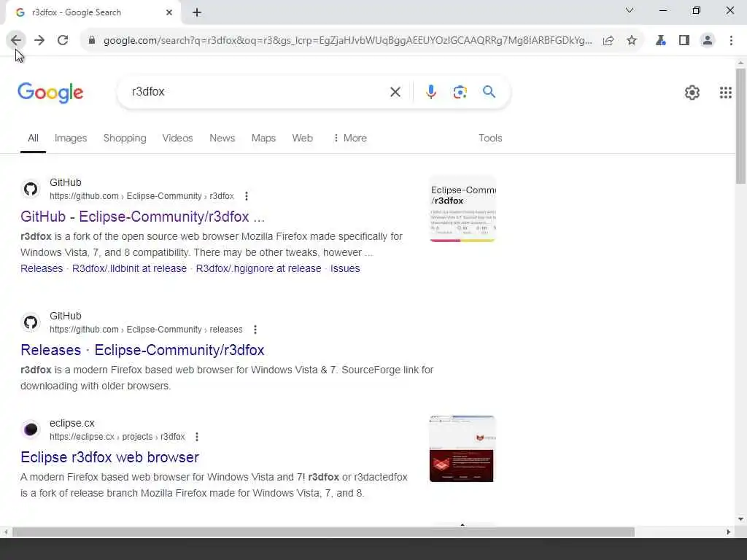Click the scroll down arrow
Viewport: 747px width, 560px height.
tap(740, 519)
